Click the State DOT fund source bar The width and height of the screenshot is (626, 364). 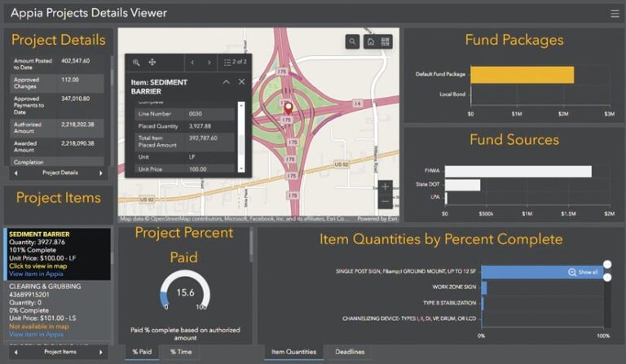click(x=462, y=185)
